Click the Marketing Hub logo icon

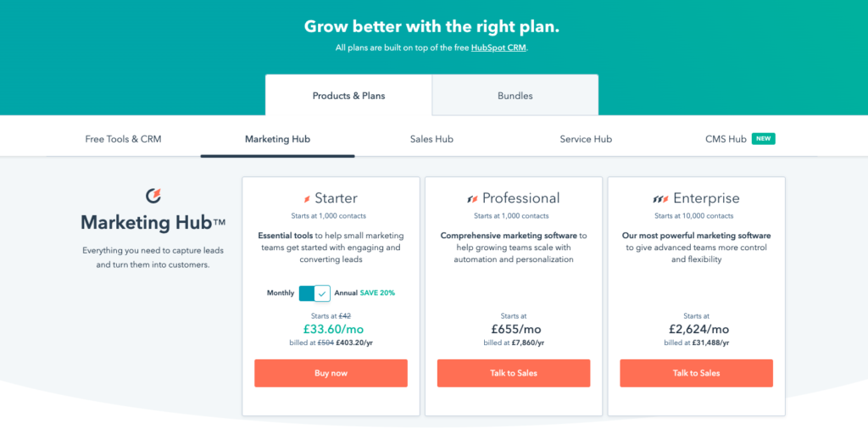click(x=153, y=196)
